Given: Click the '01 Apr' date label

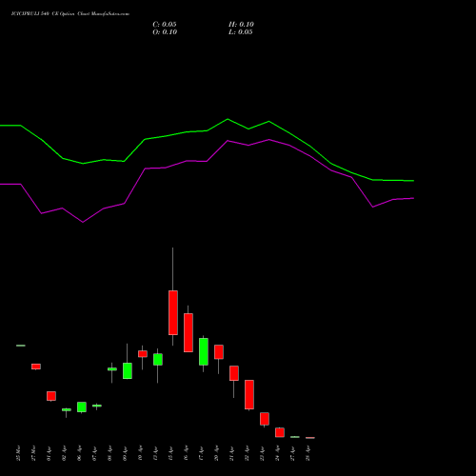Looking at the screenshot, I should pyautogui.click(x=49, y=453).
